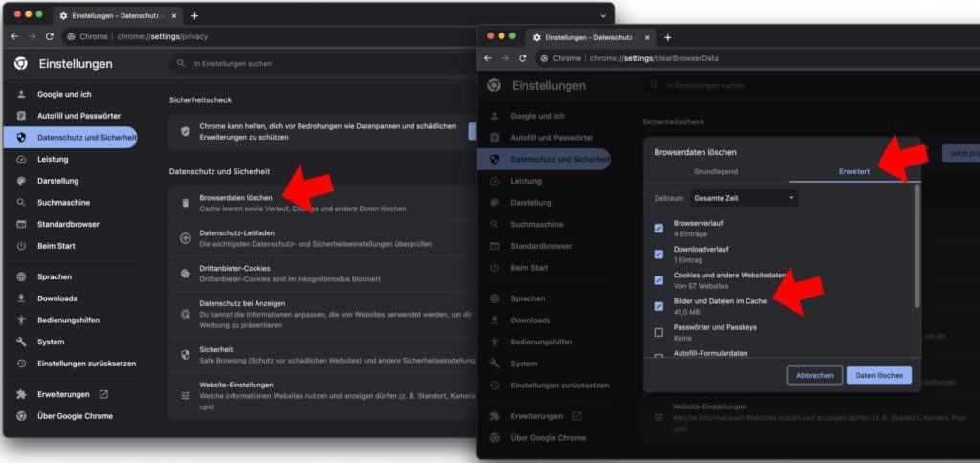Click the shield icon beside Sicherheit row
Screen dimensions: 980x463
pyautogui.click(x=185, y=355)
